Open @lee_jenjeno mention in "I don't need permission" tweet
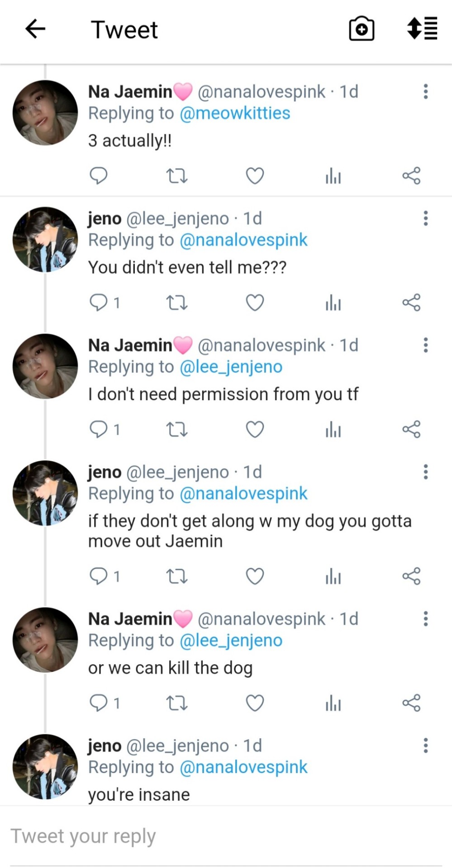 tap(231, 367)
